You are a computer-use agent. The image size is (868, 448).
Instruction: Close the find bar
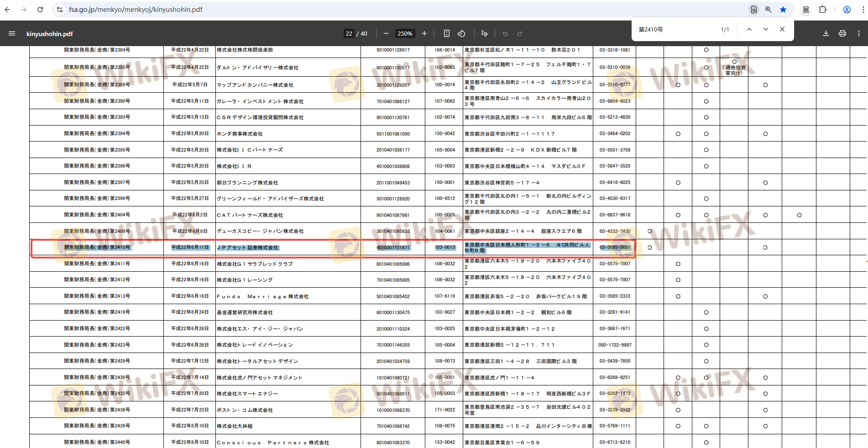point(782,29)
